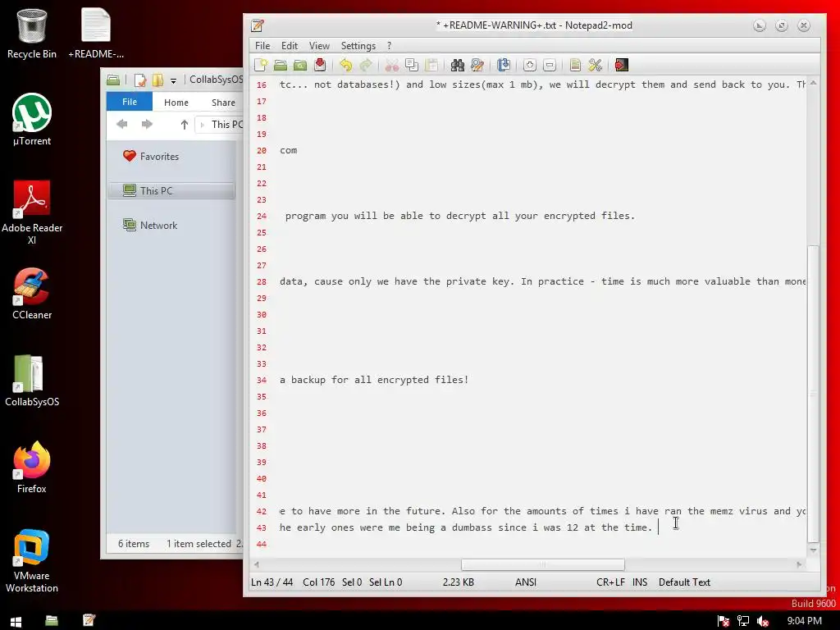Click the Notepad2-mod title bar app icon

coord(258,25)
